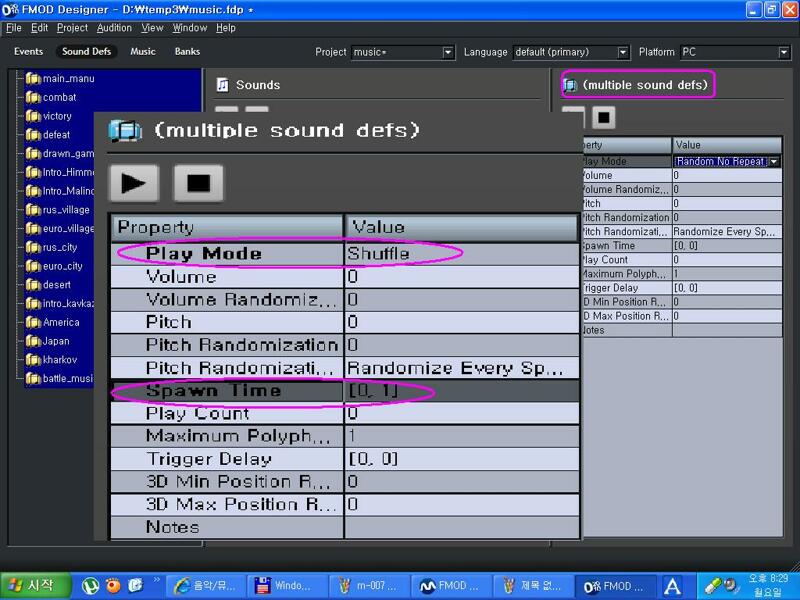
Task: Switch to the Banks tab
Action: point(187,52)
